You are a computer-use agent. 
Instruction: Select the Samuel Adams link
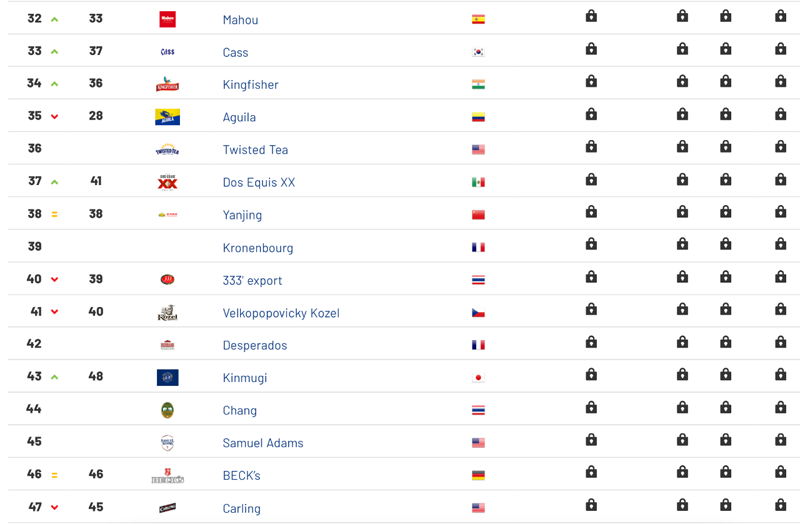[263, 443]
